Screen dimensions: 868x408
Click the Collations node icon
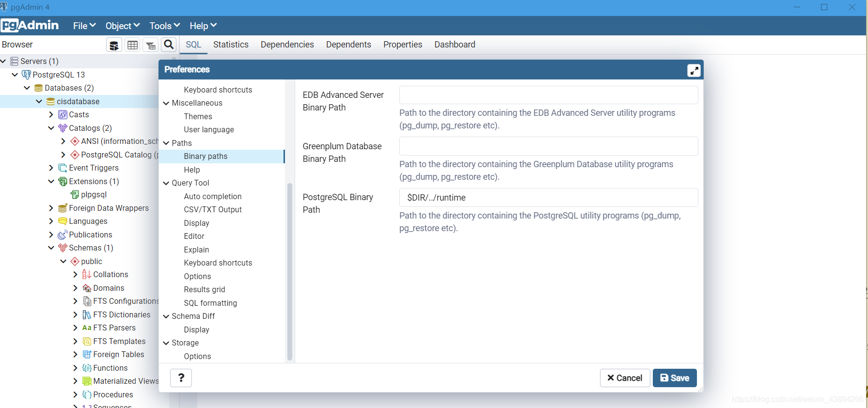87,275
